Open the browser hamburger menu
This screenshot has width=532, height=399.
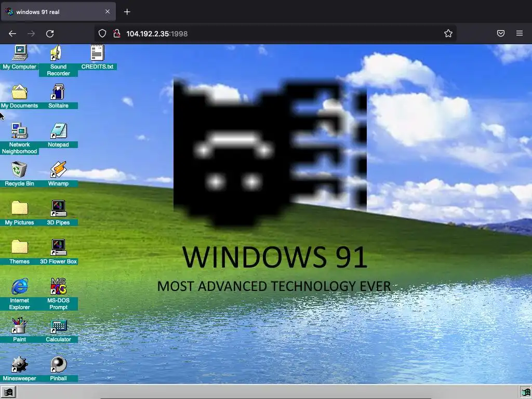tap(520, 33)
